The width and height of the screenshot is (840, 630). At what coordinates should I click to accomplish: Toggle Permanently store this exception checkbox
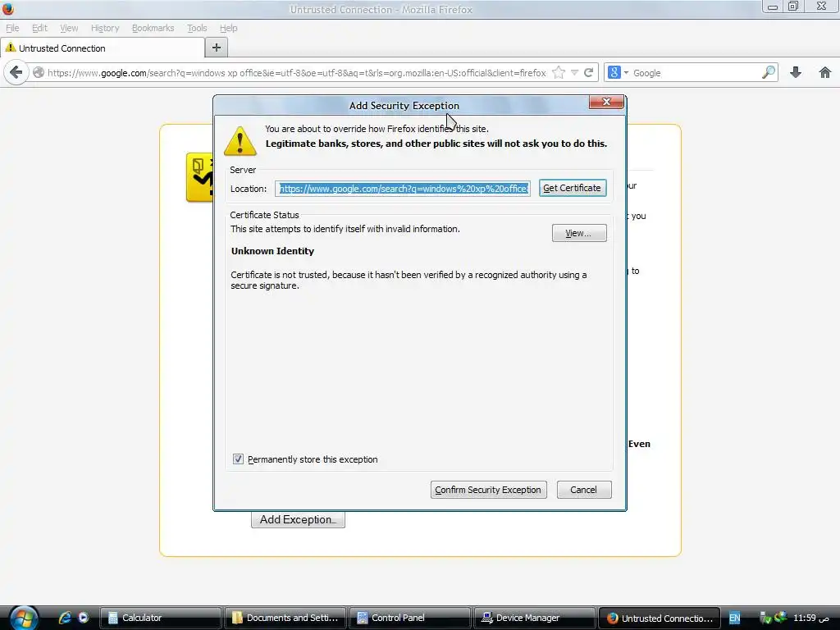[238, 459]
